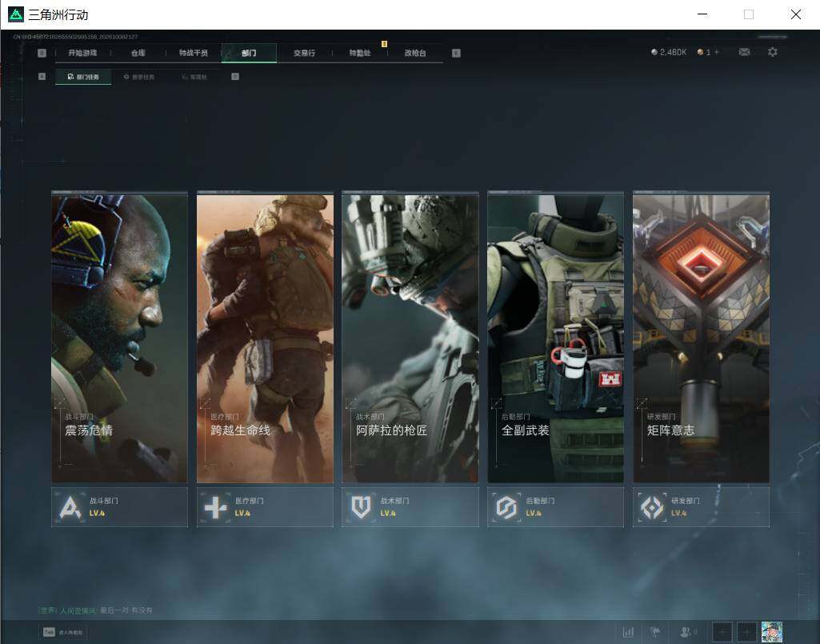This screenshot has width=820, height=644.
Task: Click the 后勤部门 hexagon icon
Action: (x=506, y=507)
